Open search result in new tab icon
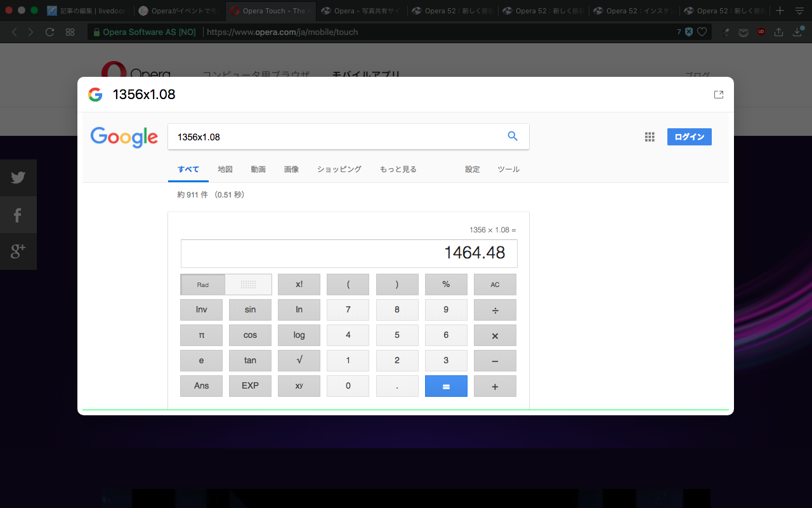The image size is (812, 508). click(719, 95)
